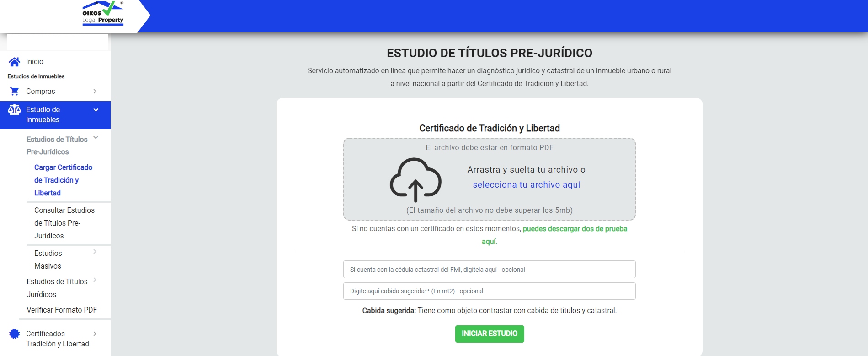Open the Estudios Masivos menu item
The image size is (868, 356).
[48, 260]
